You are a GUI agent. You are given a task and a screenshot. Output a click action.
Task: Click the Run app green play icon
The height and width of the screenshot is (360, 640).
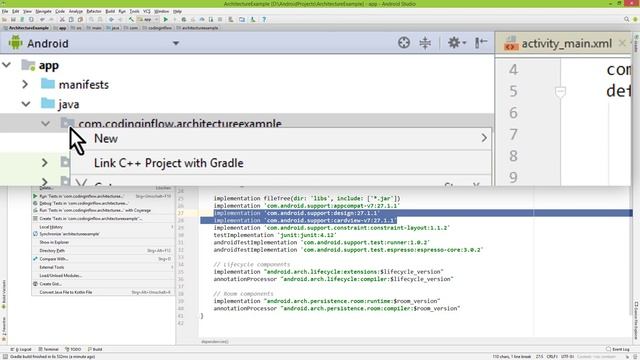click(x=166, y=19)
